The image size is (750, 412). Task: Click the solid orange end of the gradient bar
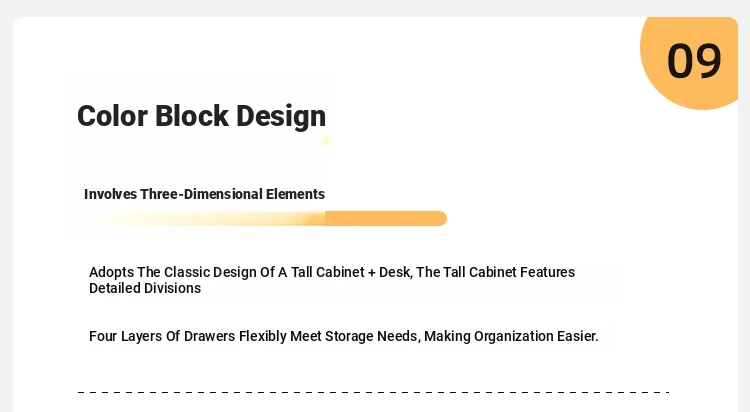pyautogui.click(x=386, y=218)
